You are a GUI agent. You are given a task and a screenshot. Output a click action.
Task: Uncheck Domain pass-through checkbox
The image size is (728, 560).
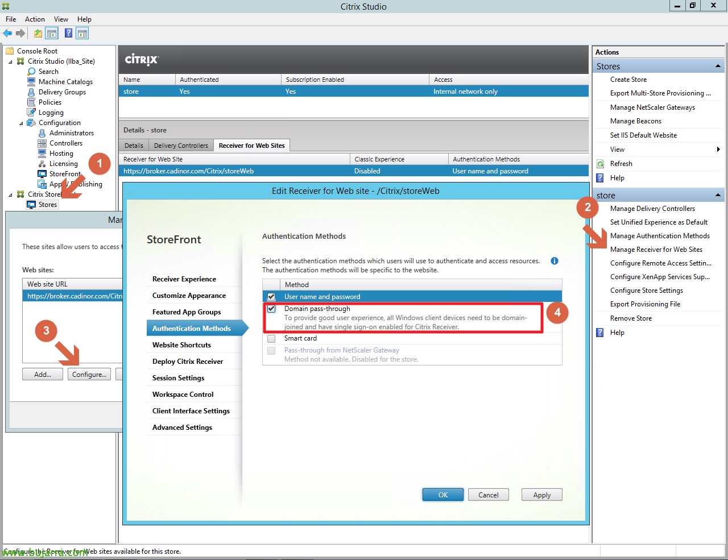[x=271, y=309]
